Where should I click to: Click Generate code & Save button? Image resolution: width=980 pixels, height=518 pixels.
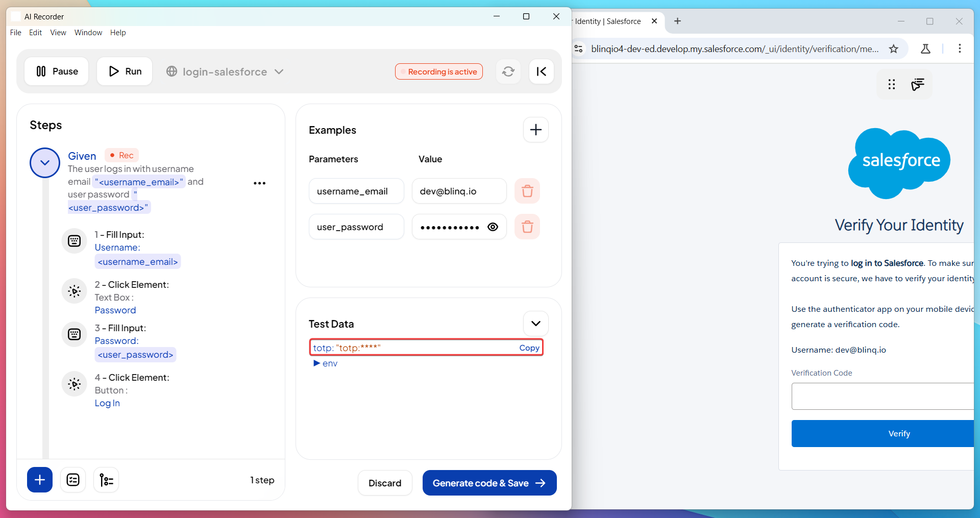(x=489, y=483)
